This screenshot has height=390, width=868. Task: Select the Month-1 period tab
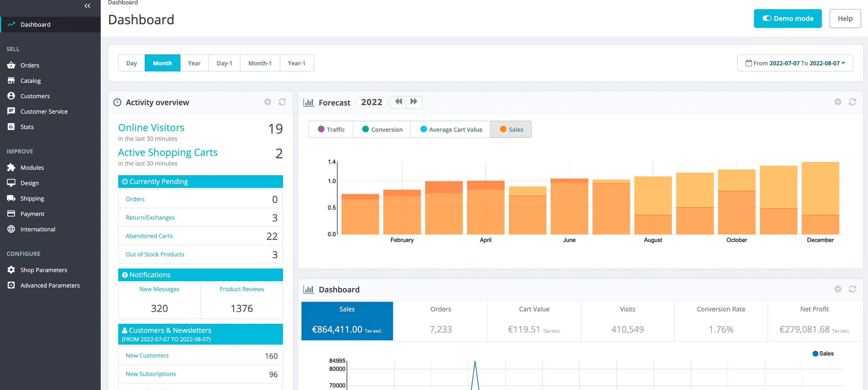click(260, 63)
